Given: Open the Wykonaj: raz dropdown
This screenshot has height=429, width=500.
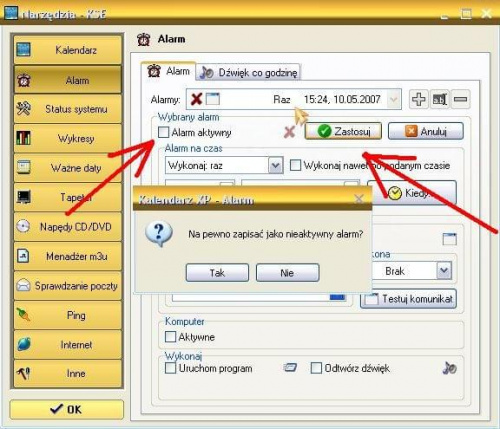Looking at the screenshot, I should (x=276, y=165).
